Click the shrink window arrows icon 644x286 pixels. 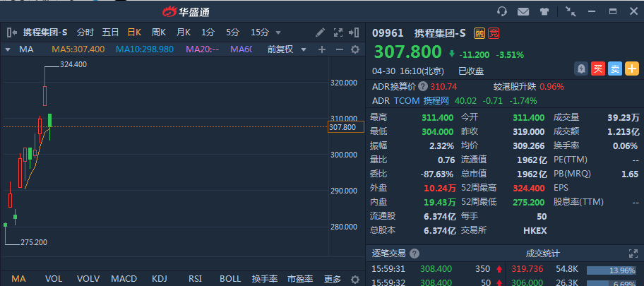pos(571,11)
